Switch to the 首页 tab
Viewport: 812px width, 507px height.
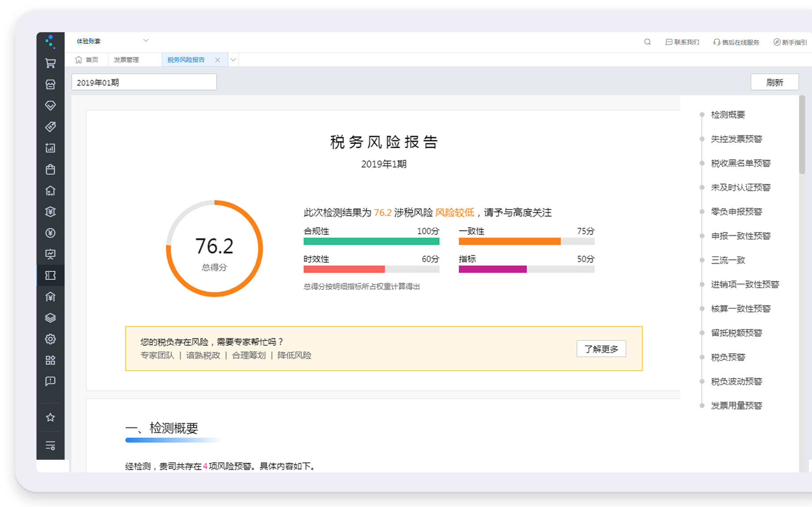[x=87, y=60]
